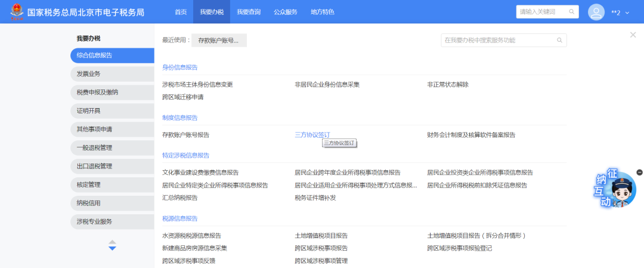Screen dimensions: 644x268
Task: Open the 我要查询 tab
Action: tap(249, 12)
